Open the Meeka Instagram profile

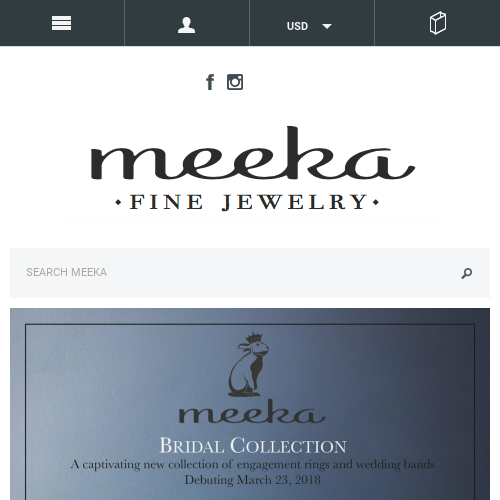[235, 82]
